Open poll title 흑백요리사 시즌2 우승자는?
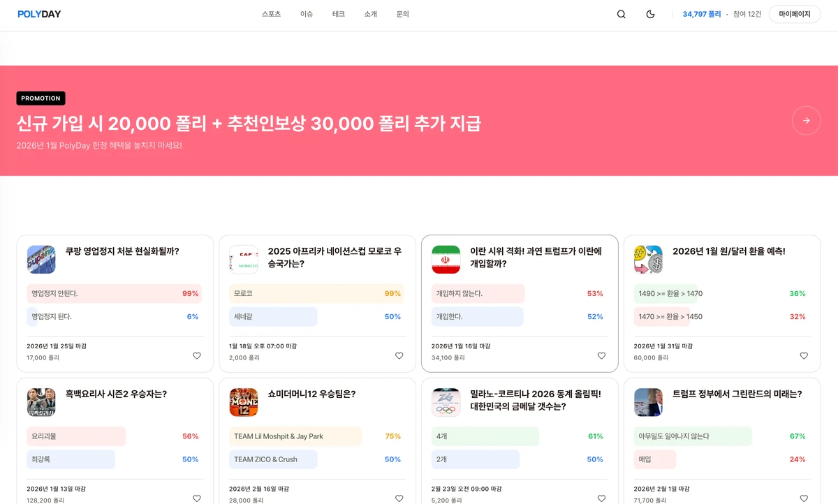The height and width of the screenshot is (504, 838). click(x=116, y=394)
